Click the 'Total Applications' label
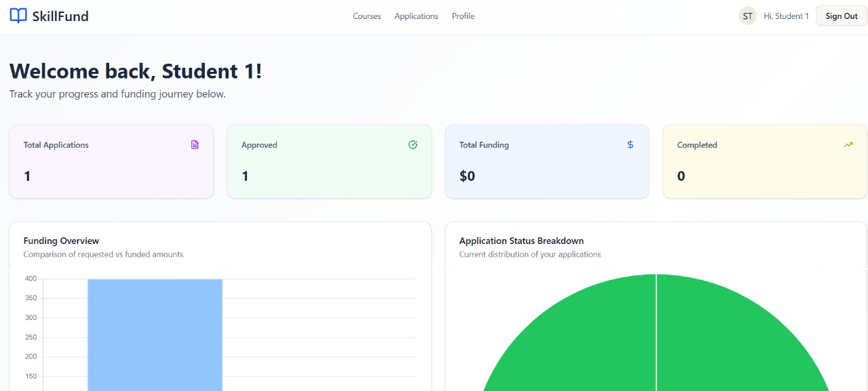This screenshot has width=868, height=391. point(56,145)
